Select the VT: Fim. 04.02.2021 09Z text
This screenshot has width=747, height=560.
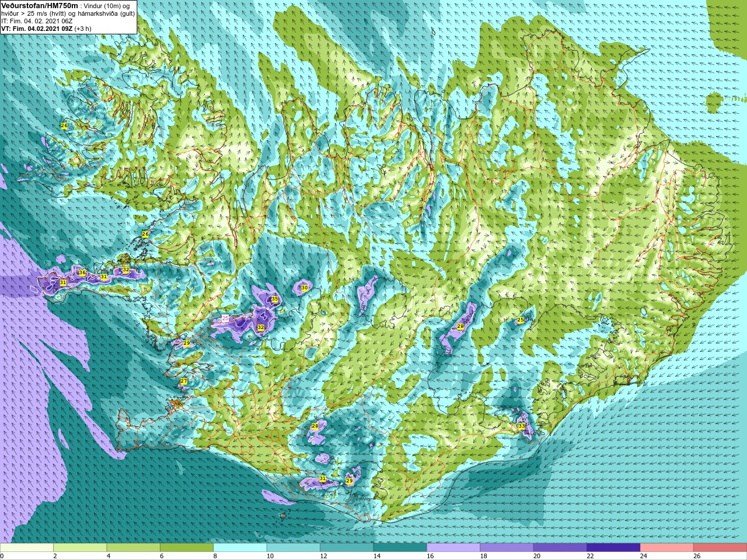(37, 28)
